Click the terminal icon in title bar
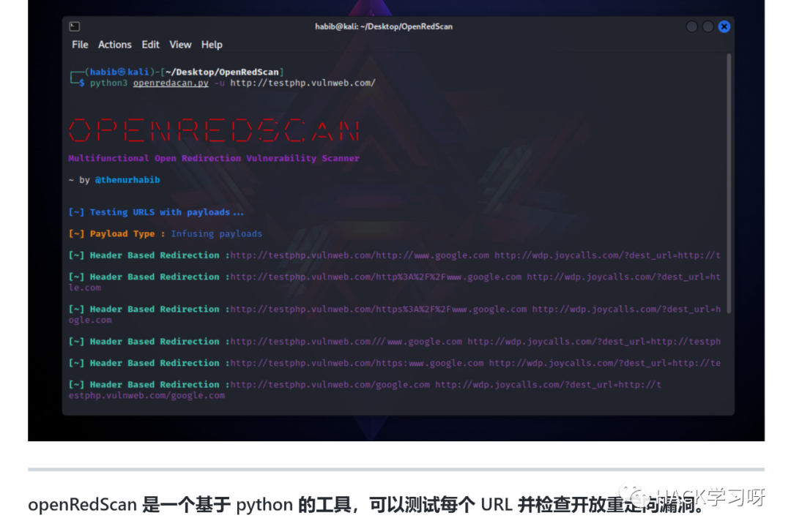 point(75,26)
